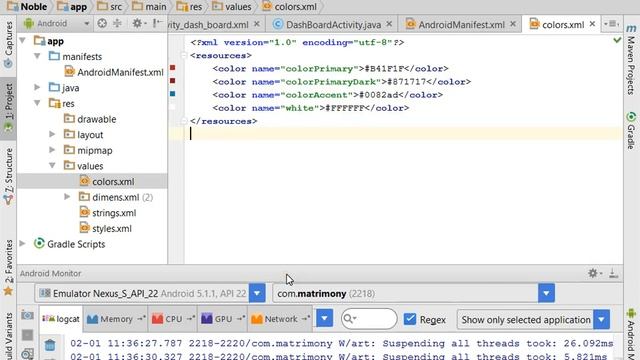Viewport: 640px width, 360px height.
Task: Click the colorPrimary gutter color swatch
Action: click(x=173, y=68)
